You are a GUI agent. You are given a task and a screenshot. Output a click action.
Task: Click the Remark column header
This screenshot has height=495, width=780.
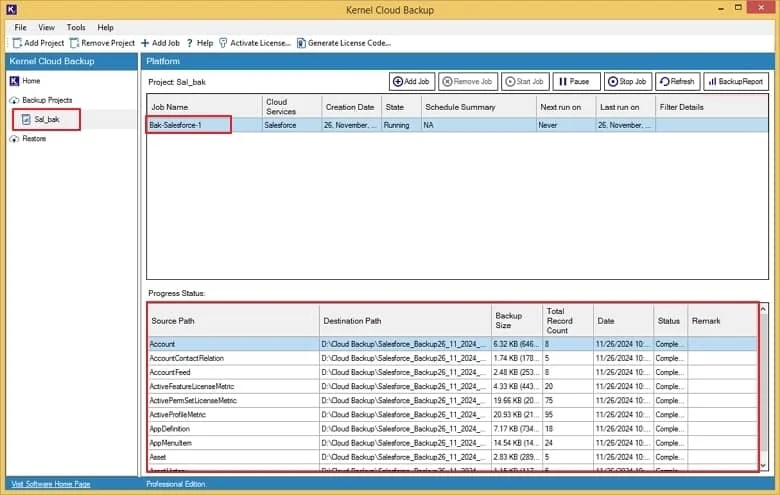click(722, 321)
